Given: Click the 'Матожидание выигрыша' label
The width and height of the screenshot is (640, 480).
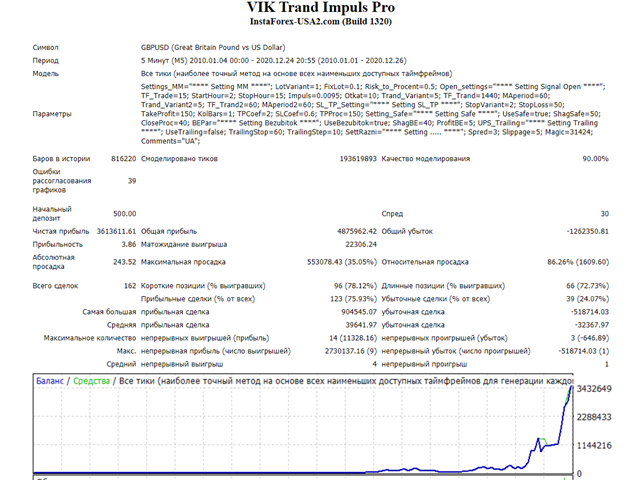Looking at the screenshot, I should tap(184, 244).
